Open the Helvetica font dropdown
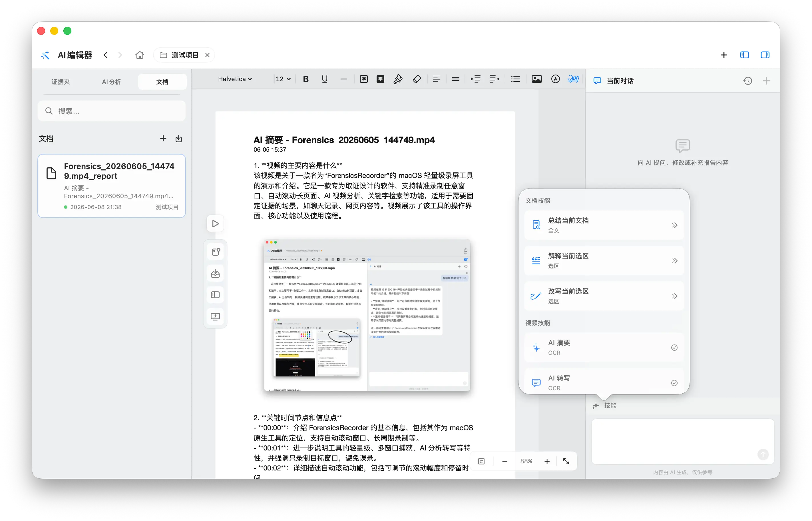This screenshot has height=521, width=812. coord(235,79)
